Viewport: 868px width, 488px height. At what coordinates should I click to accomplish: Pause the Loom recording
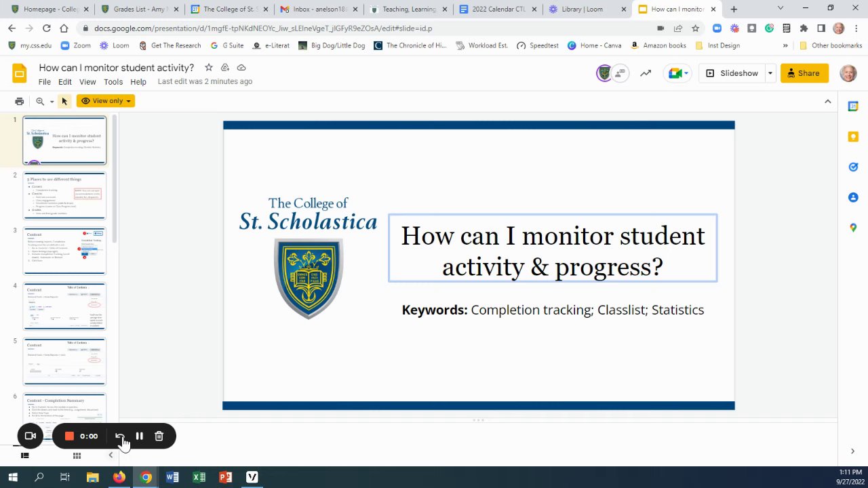pyautogui.click(x=139, y=436)
